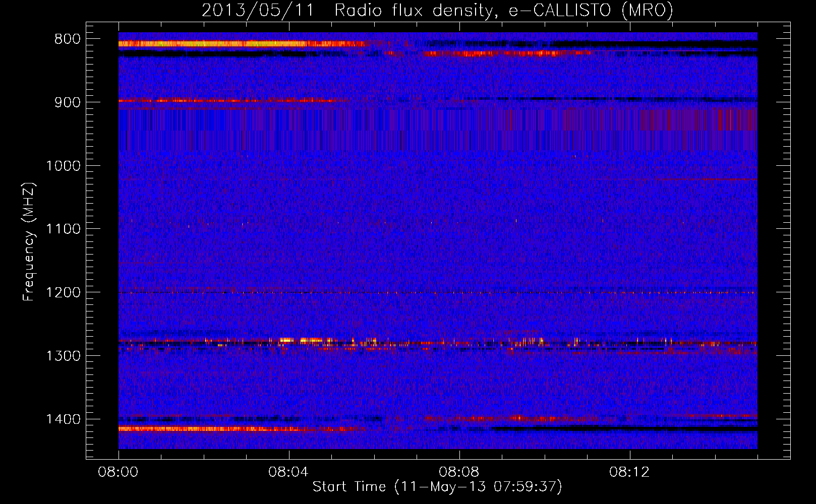The width and height of the screenshot is (816, 504).
Task: Click the 1300 frequency tick label
Action: (x=63, y=356)
